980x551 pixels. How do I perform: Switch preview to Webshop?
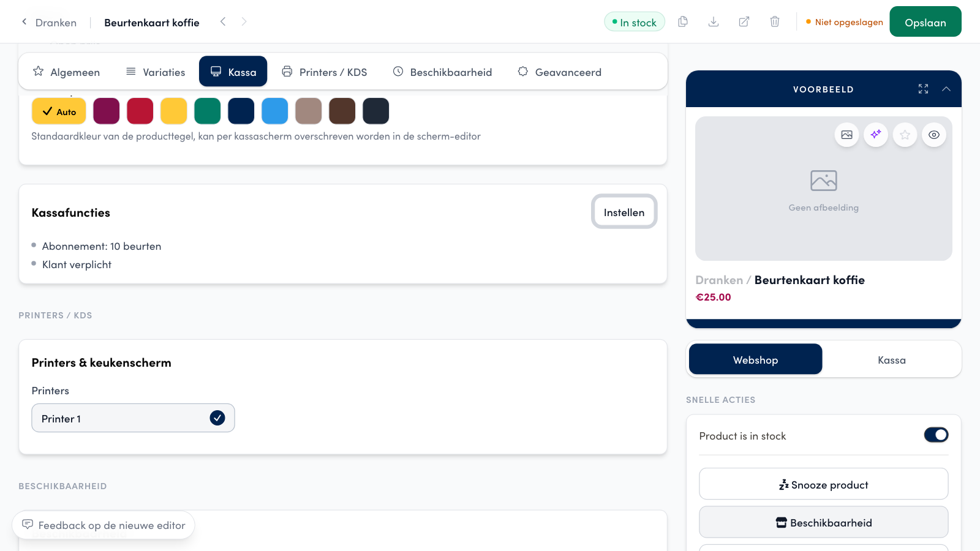pyautogui.click(x=756, y=359)
